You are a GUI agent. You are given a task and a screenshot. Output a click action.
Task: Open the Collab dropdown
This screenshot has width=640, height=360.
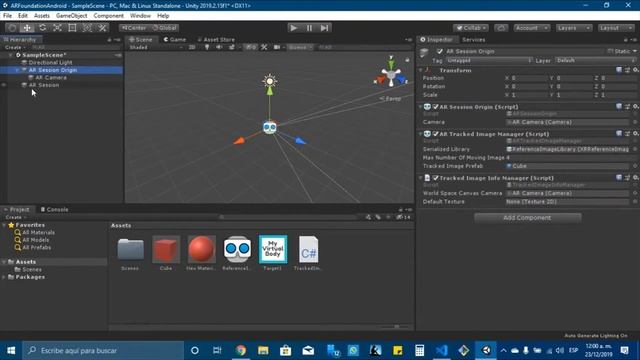pos(471,28)
